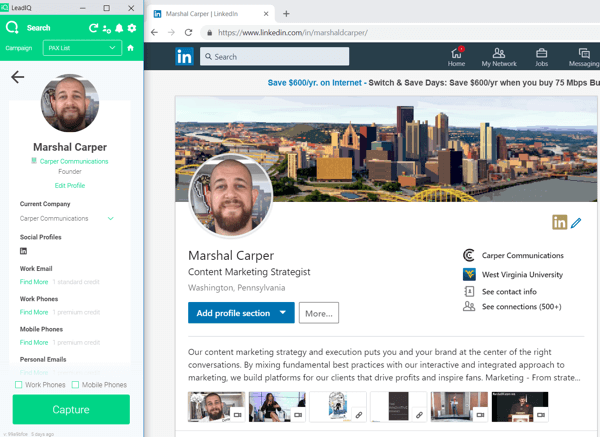Open fourth media thumbnail with dark book
The image size is (600, 437).
399,407
